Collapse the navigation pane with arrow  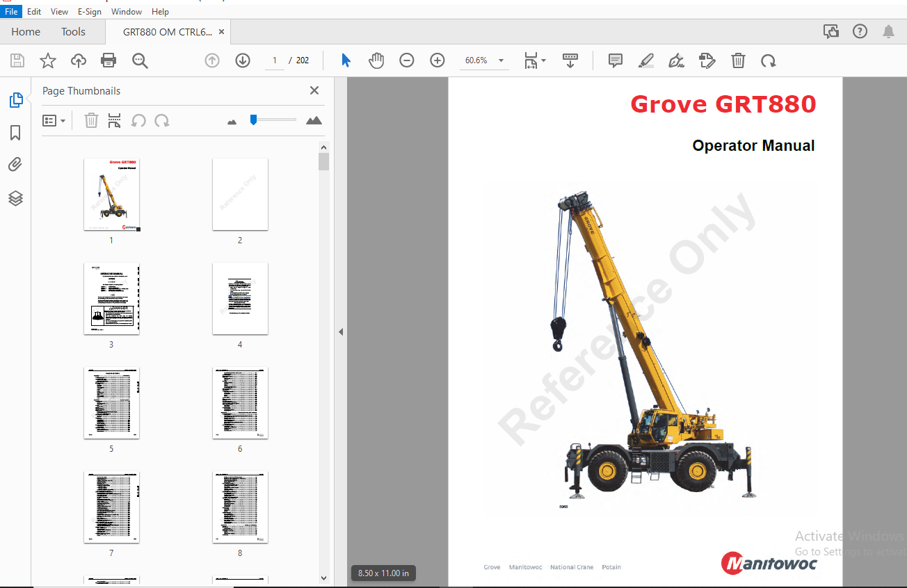[x=341, y=332]
